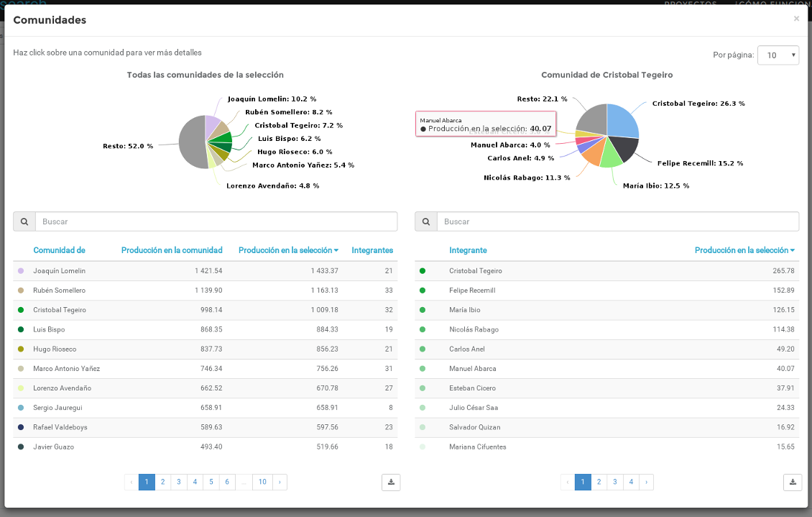The height and width of the screenshot is (517, 812).
Task: Click the search icon of the right search box
Action: pyautogui.click(x=426, y=221)
